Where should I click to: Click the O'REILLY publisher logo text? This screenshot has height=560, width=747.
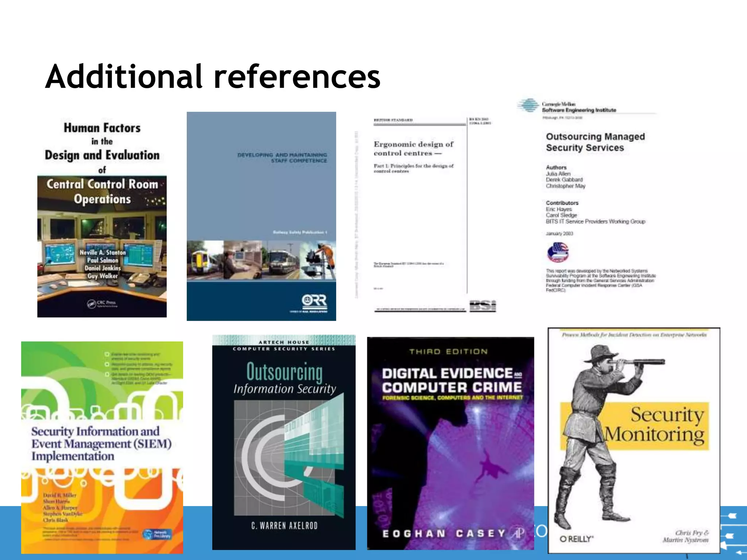[x=577, y=539]
